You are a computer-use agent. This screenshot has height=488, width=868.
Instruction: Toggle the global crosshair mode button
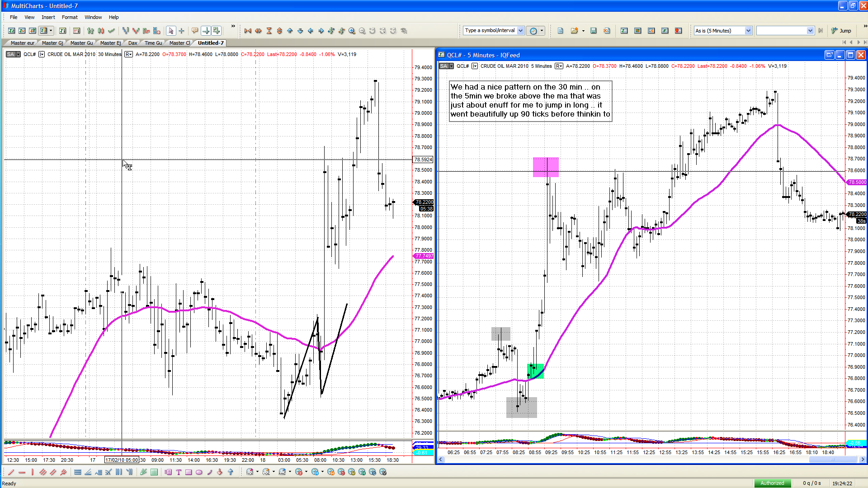(206, 31)
